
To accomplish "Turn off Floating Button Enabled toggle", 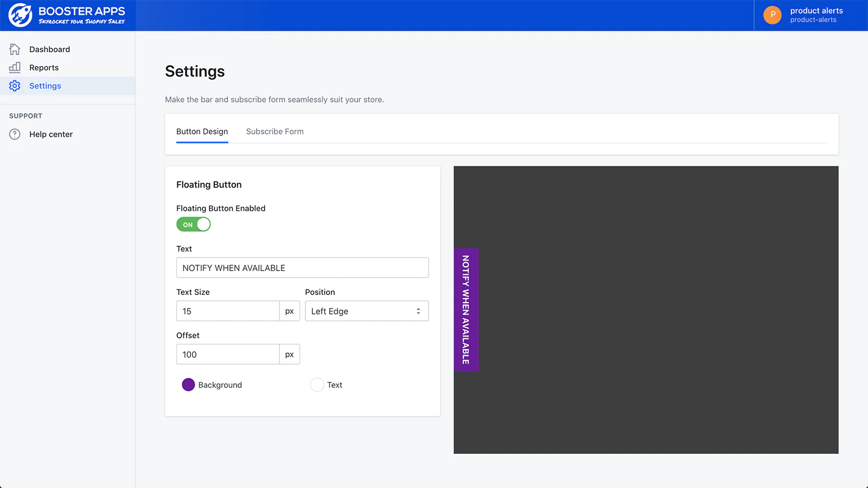I will point(194,224).
